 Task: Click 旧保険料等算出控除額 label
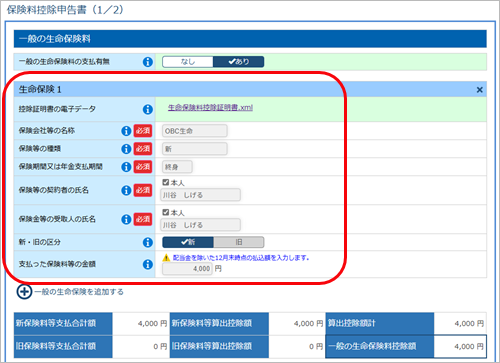point(212,346)
